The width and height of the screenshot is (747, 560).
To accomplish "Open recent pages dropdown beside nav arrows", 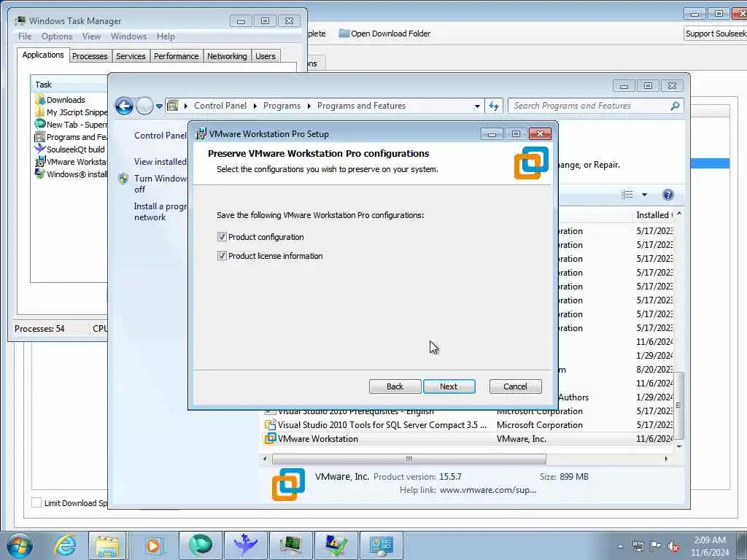I will [159, 106].
